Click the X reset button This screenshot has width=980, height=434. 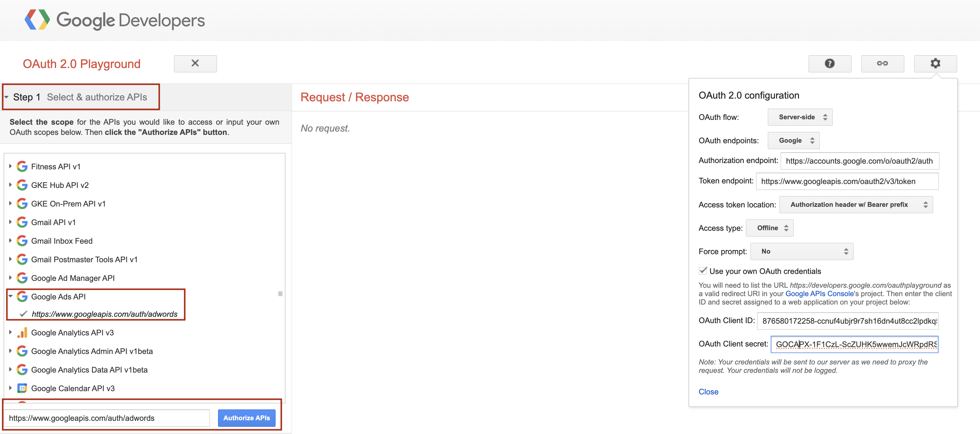[195, 64]
